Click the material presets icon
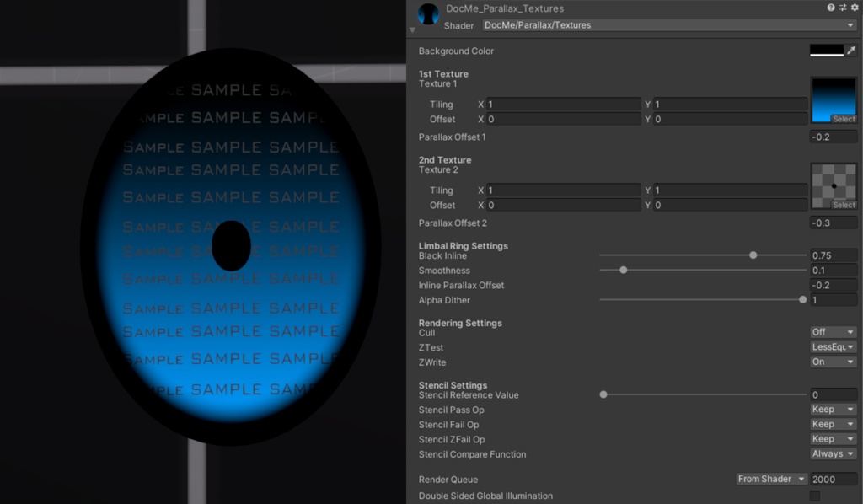Viewport: 863px width, 504px height. 843,8
